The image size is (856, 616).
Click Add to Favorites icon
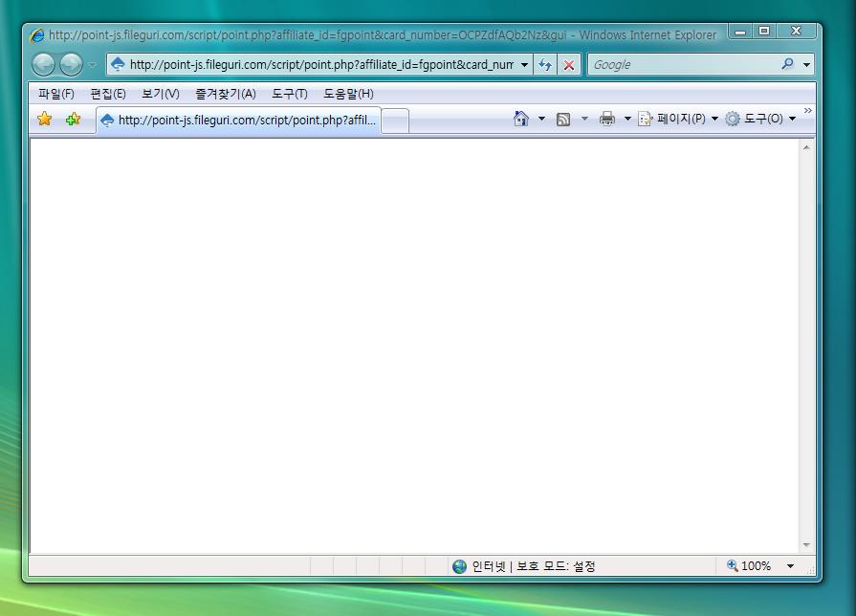coord(73,119)
